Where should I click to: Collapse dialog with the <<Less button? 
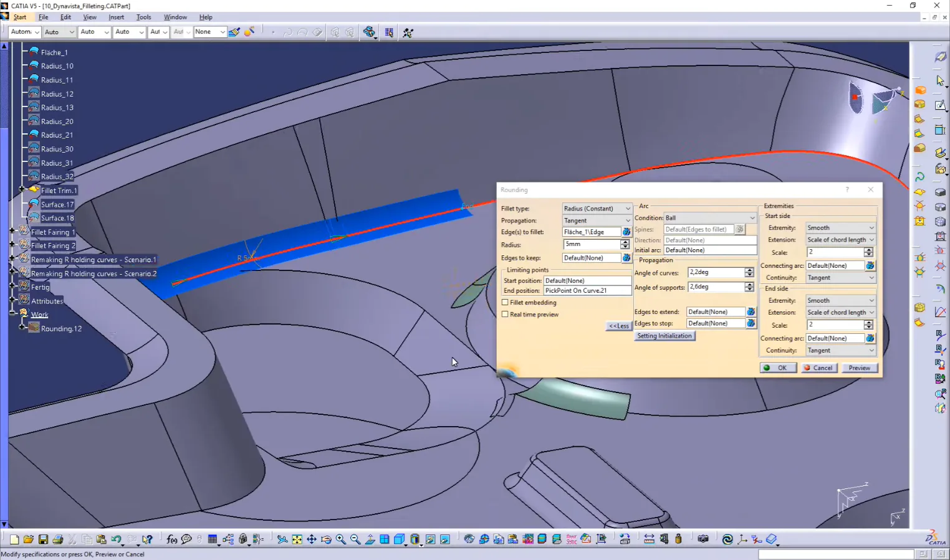tap(619, 326)
